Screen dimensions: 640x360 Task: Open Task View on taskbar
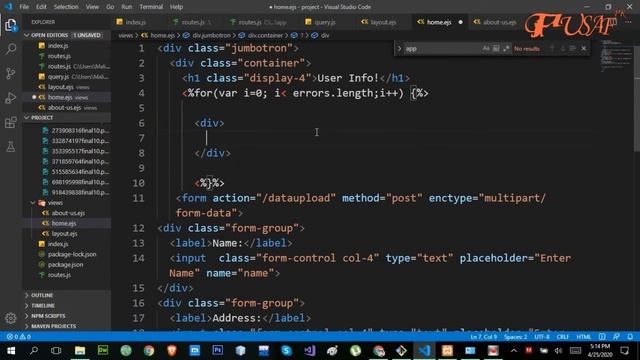coord(56,351)
